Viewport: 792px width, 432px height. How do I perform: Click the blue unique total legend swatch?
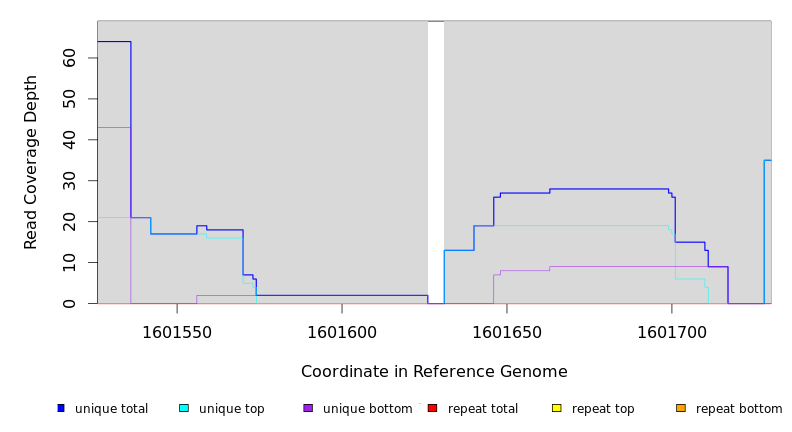61,408
